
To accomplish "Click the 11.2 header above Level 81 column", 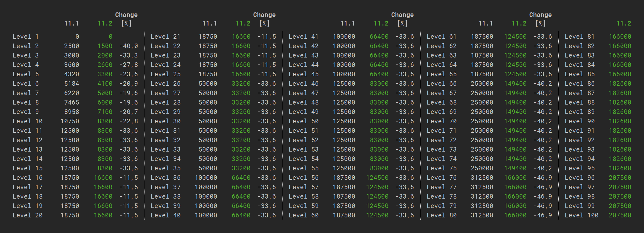I will [624, 23].
